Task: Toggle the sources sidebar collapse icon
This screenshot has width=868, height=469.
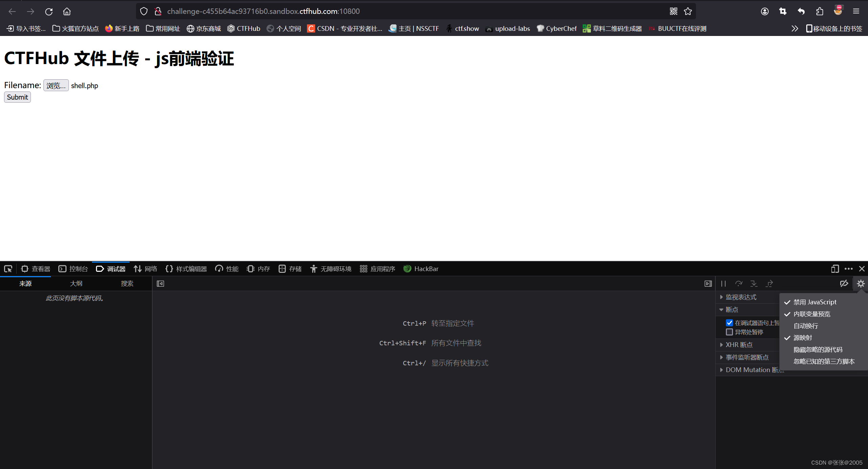Action: (160, 284)
